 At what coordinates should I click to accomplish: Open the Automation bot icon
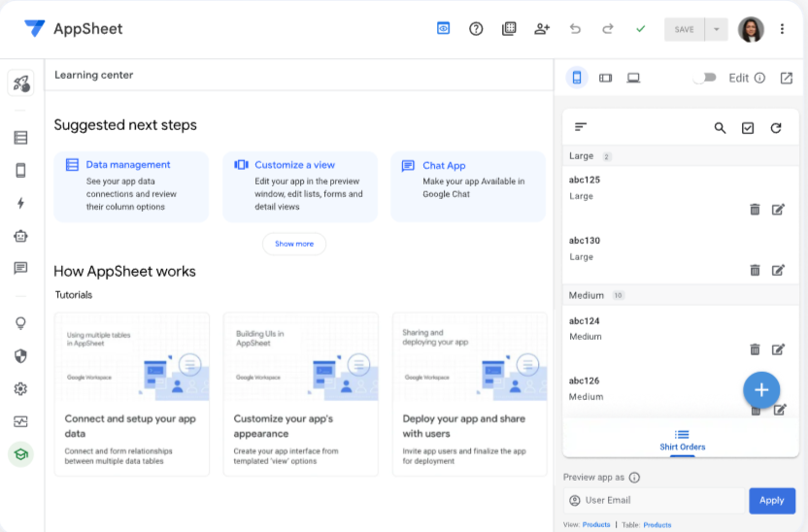[20, 236]
